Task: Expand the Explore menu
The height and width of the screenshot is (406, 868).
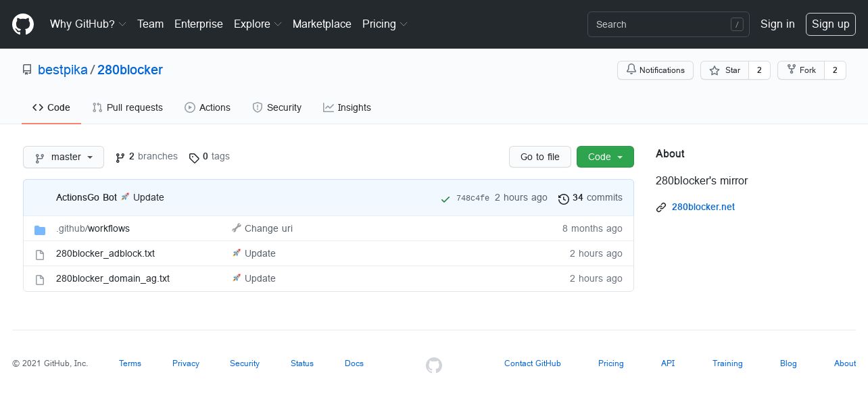Action: [258, 24]
